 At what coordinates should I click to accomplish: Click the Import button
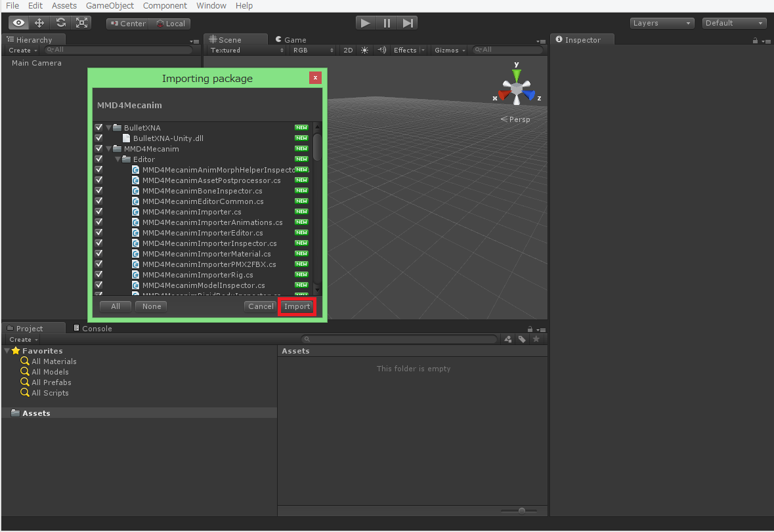297,306
